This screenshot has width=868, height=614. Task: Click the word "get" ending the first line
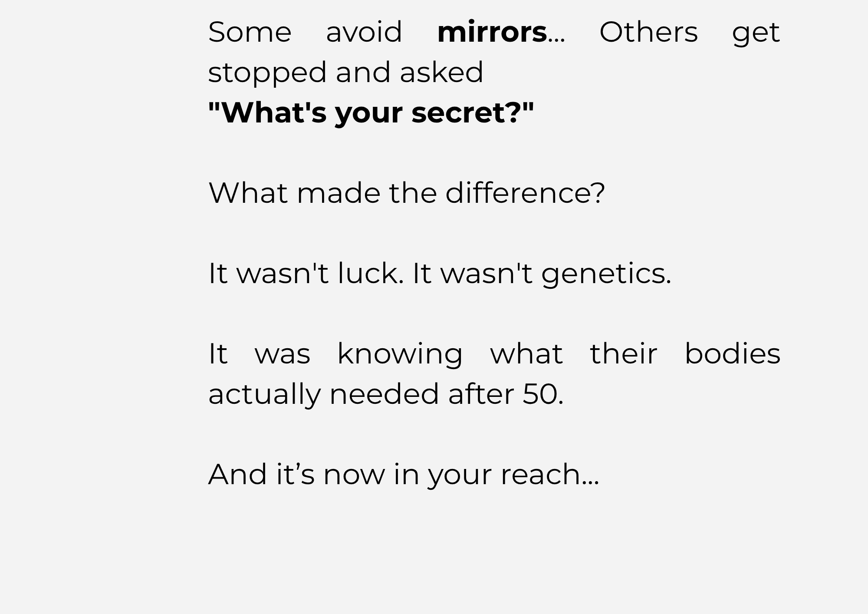(756, 33)
